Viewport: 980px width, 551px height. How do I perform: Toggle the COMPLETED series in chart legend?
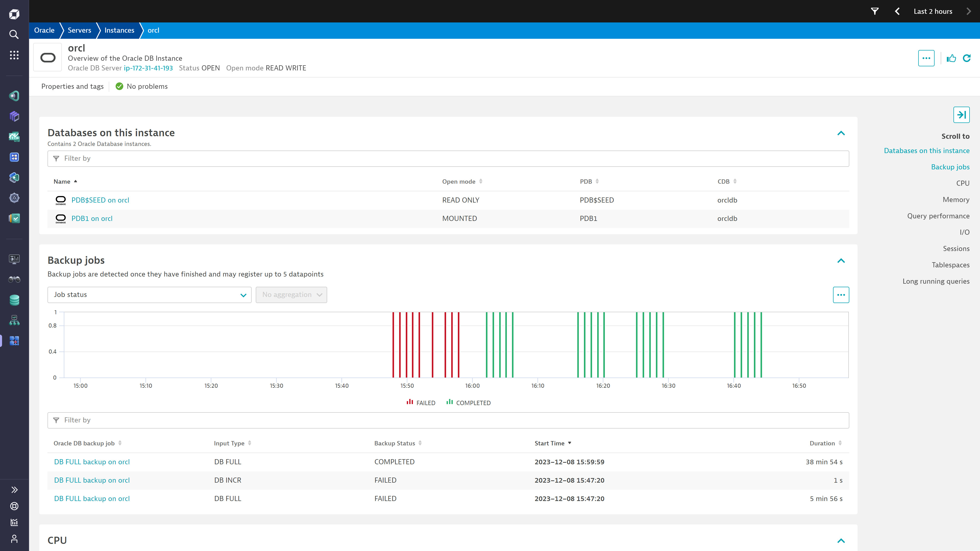[x=468, y=403]
